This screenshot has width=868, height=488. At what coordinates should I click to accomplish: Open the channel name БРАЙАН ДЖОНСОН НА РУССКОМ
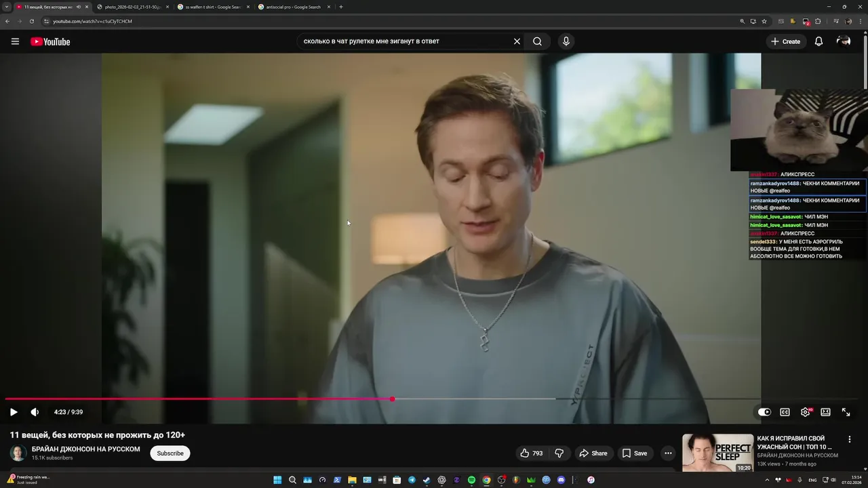pyautogui.click(x=86, y=449)
